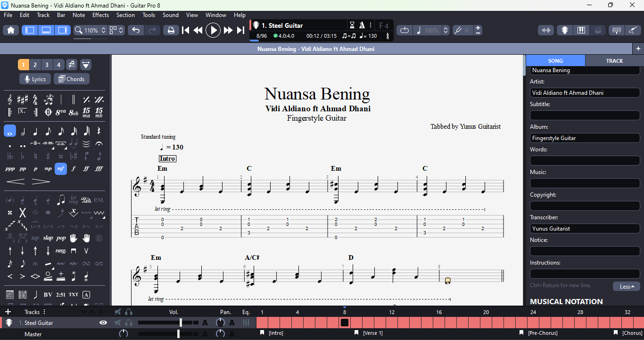Open the Section menu
This screenshot has height=340, width=644.
125,15
